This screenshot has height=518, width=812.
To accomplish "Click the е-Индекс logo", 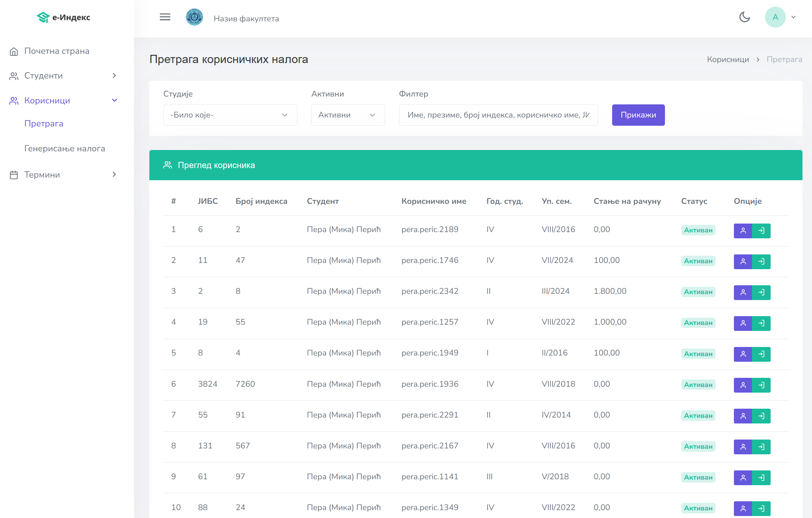I will coord(63,17).
